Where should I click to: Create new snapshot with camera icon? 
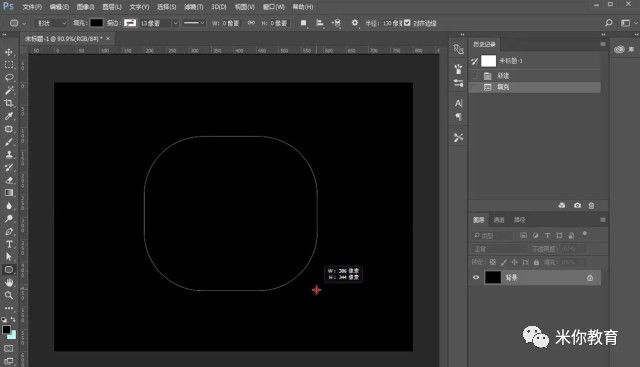pos(577,205)
